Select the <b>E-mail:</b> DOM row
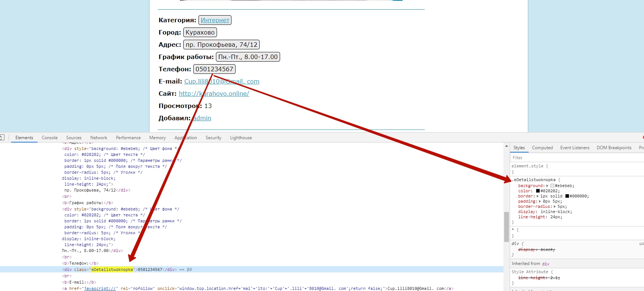 click(79, 282)
